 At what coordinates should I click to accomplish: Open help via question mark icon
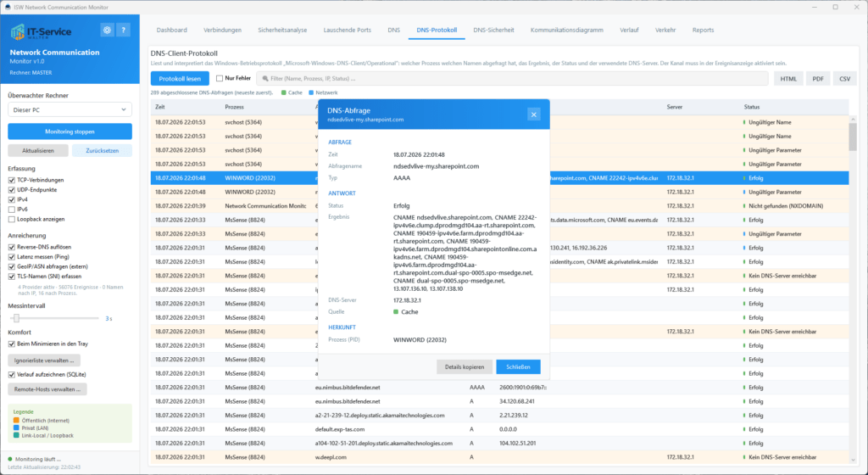[124, 30]
